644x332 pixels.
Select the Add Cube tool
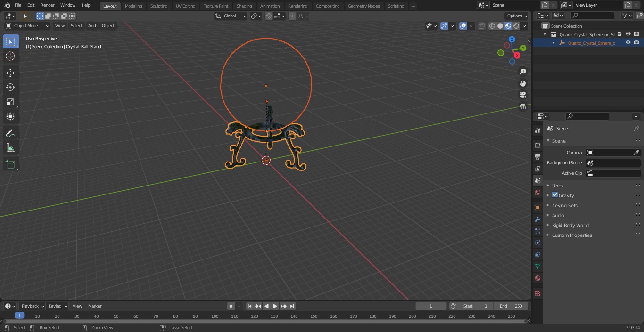tap(10, 165)
